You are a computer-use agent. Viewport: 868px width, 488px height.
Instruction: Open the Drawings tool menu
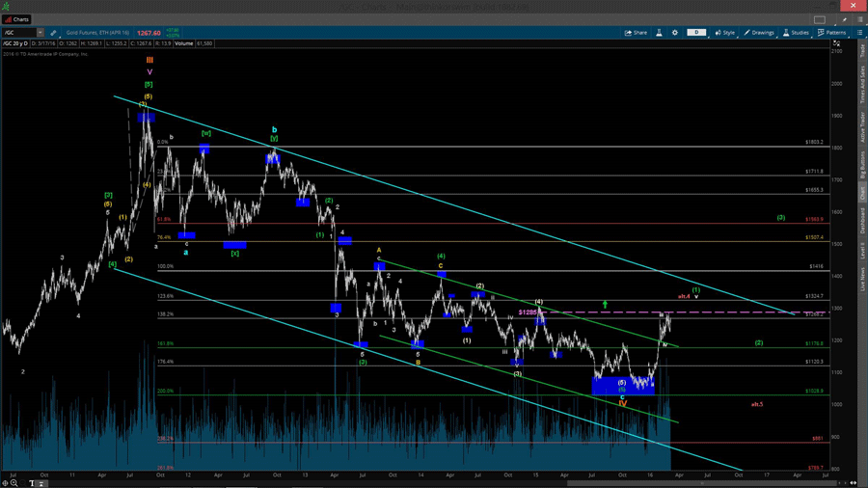click(759, 33)
